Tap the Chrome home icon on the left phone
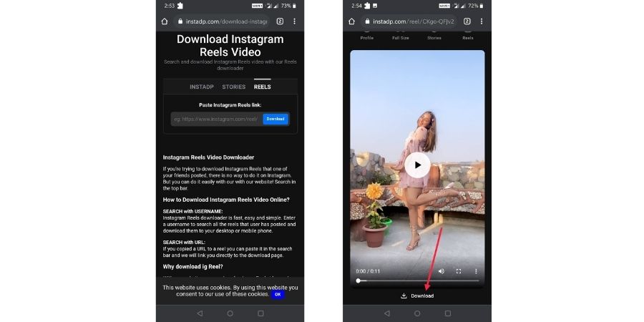This screenshot has width=644, height=322. pos(165,21)
